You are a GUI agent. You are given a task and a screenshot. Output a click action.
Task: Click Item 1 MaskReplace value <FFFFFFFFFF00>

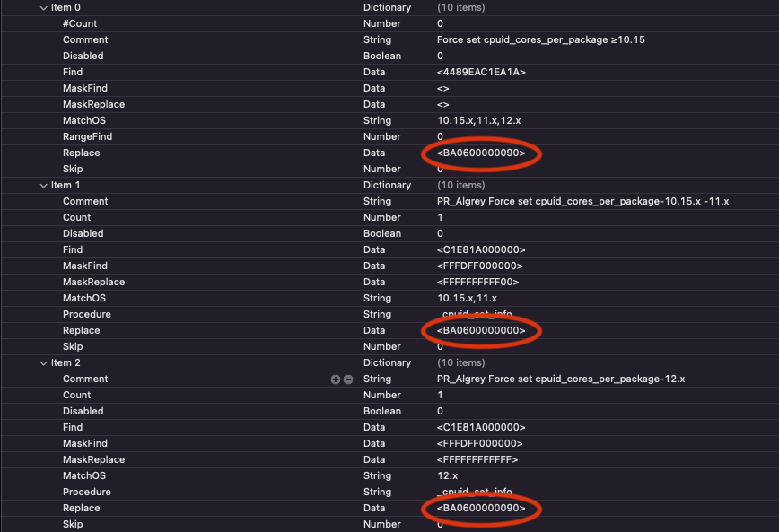478,282
